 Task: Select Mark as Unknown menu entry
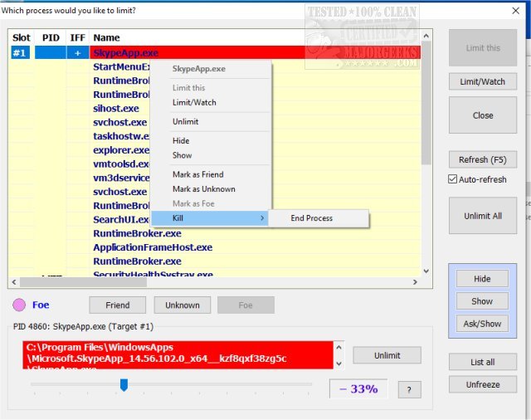click(x=211, y=189)
